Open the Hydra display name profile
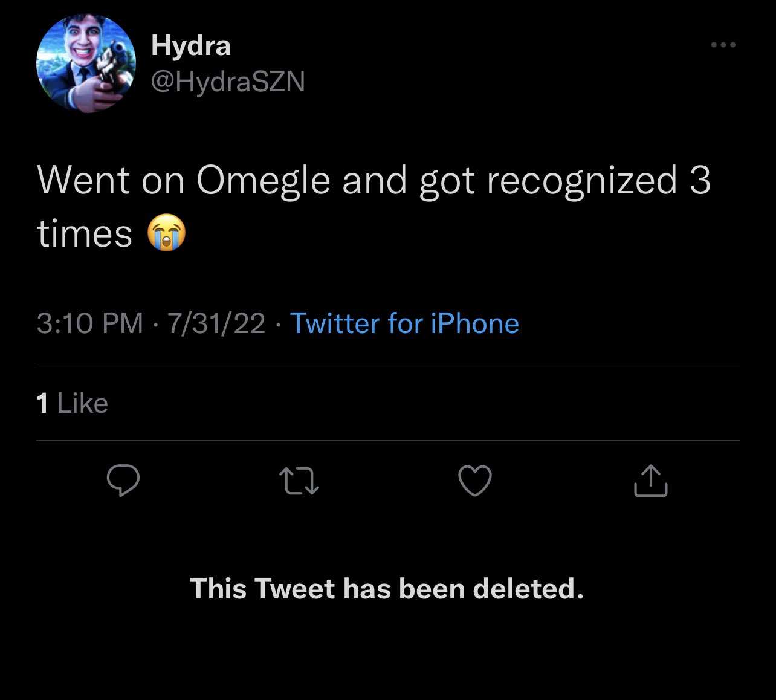 click(191, 45)
